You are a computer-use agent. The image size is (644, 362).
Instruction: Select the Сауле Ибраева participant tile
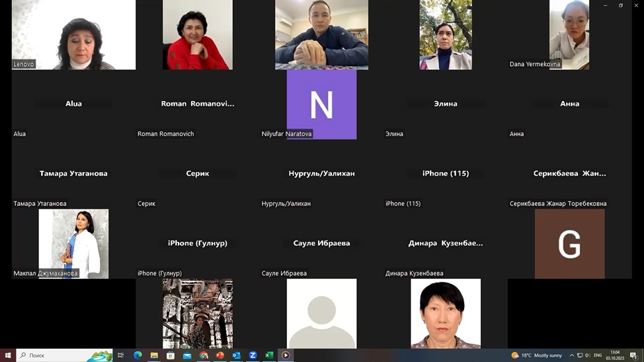(321, 244)
